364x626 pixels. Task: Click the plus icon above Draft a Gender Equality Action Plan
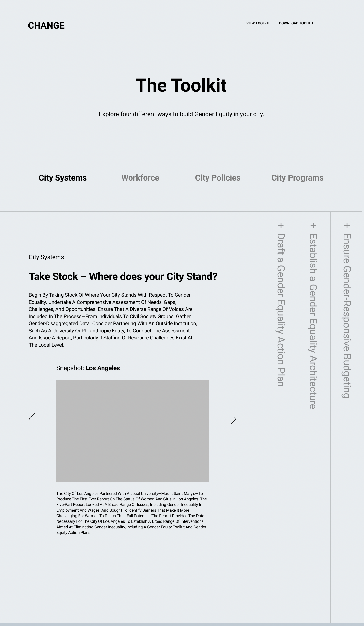(281, 225)
